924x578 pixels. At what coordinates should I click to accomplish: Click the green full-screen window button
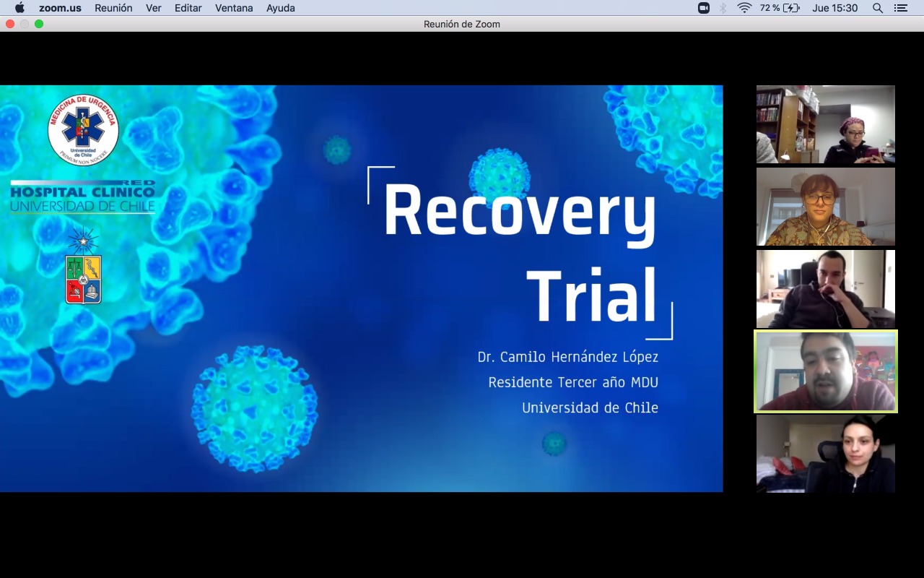point(39,24)
